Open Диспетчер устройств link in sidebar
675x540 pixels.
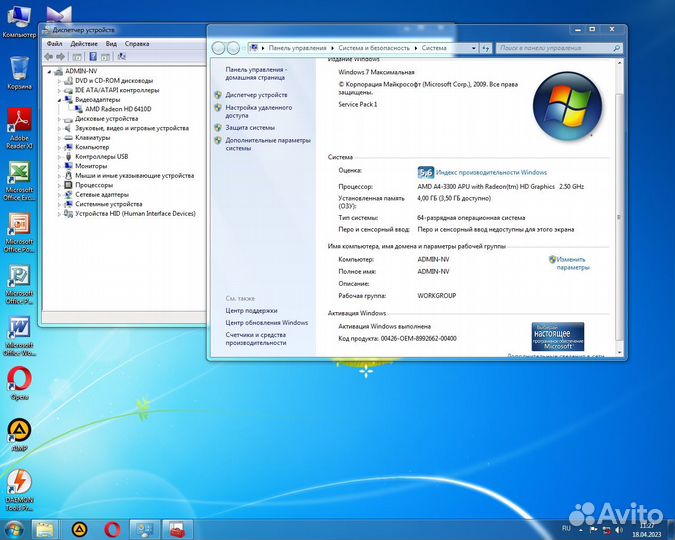pos(256,95)
